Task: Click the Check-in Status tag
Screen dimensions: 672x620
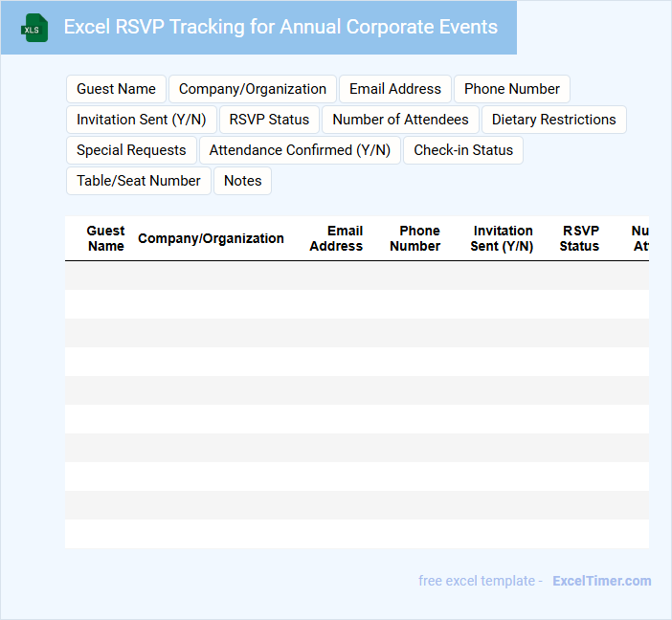Action: click(x=463, y=150)
